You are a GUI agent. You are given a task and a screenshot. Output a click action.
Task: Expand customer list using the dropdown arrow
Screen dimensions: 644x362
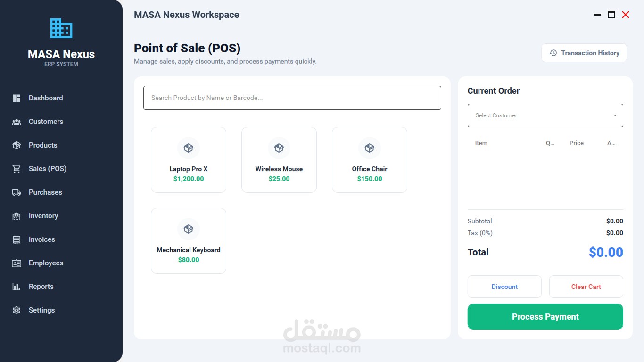click(x=615, y=115)
